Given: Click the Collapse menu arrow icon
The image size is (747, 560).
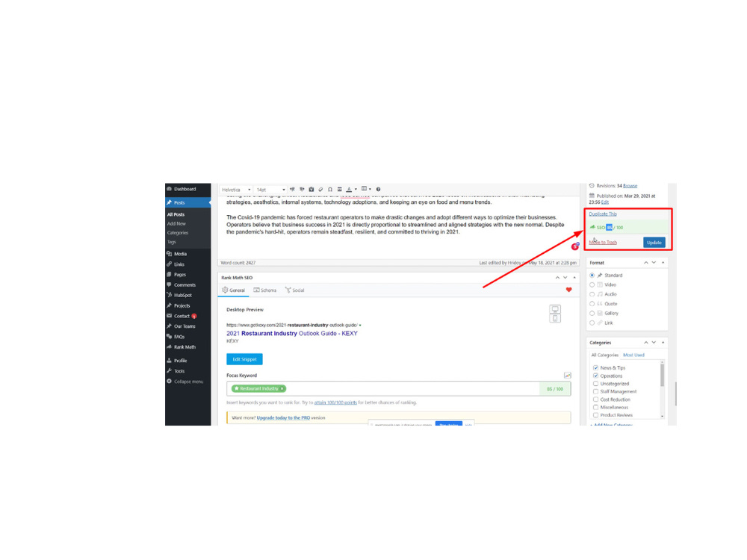Looking at the screenshot, I should point(169,382).
